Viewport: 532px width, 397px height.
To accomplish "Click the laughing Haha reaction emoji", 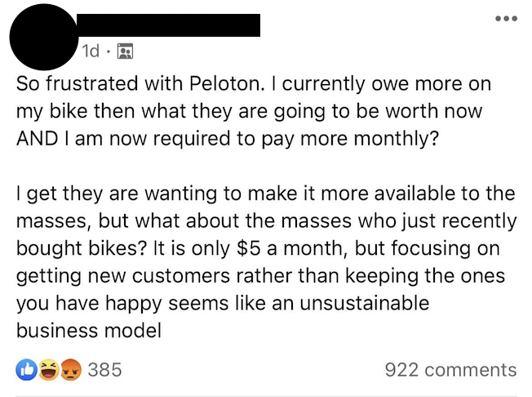I will (x=48, y=369).
